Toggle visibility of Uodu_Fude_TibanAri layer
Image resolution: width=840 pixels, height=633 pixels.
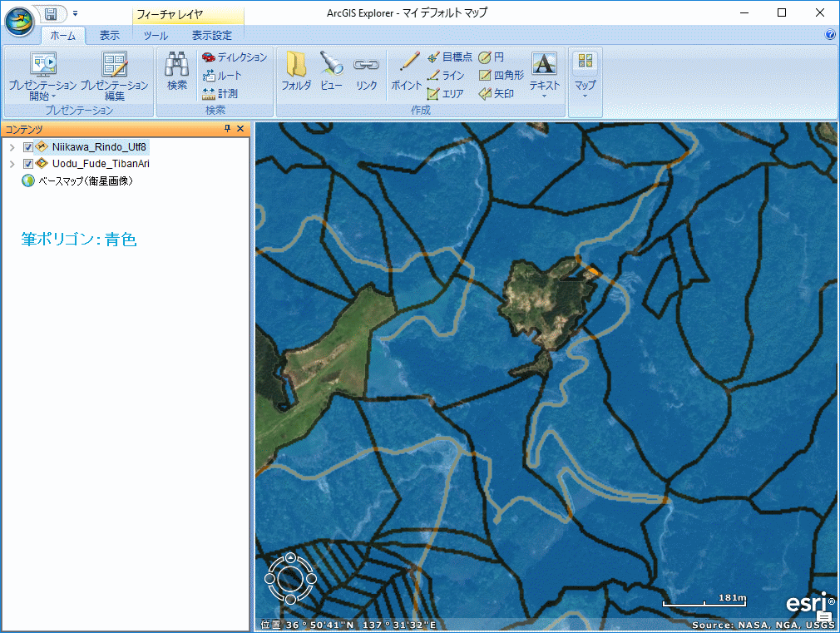coord(29,163)
